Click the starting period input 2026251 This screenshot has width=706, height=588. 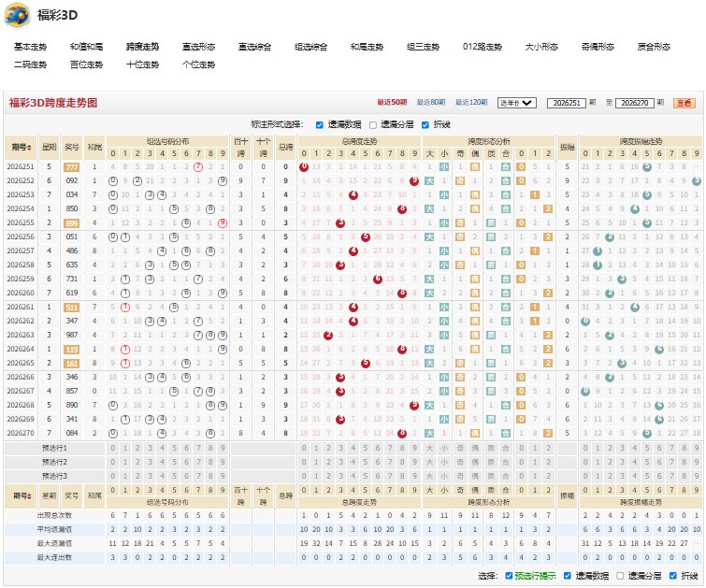pos(567,103)
